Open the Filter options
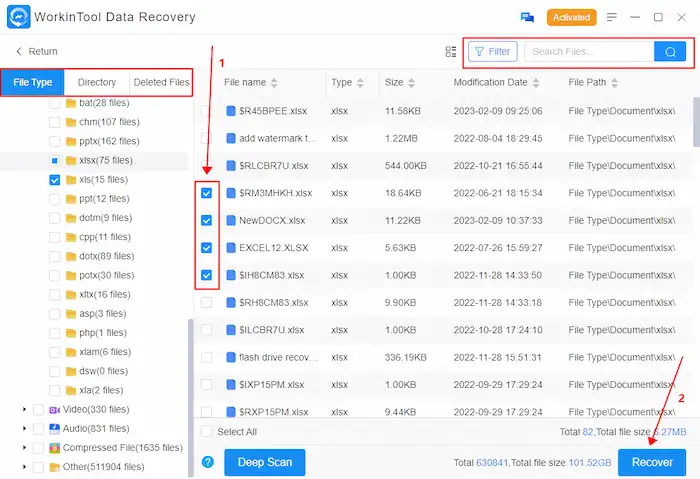Viewport: 700px width, 479px height. (x=492, y=52)
